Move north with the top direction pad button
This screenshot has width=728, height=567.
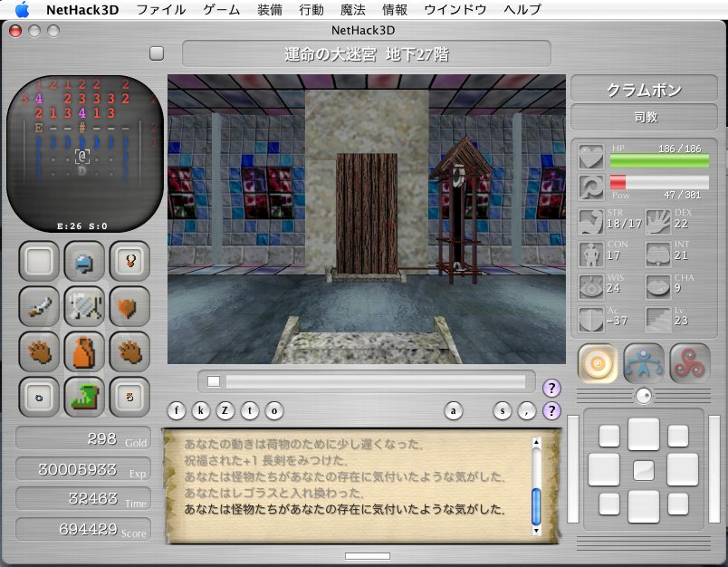pos(644,434)
